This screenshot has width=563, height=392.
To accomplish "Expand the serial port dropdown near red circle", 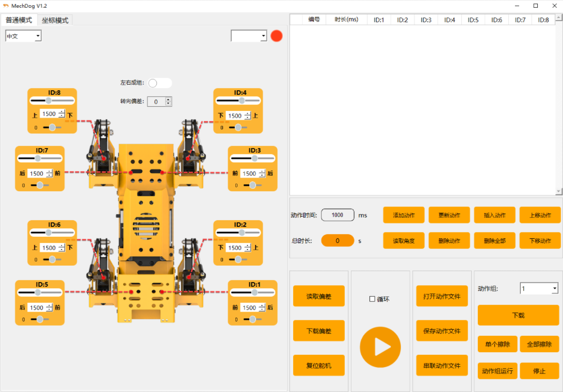I will click(x=249, y=36).
